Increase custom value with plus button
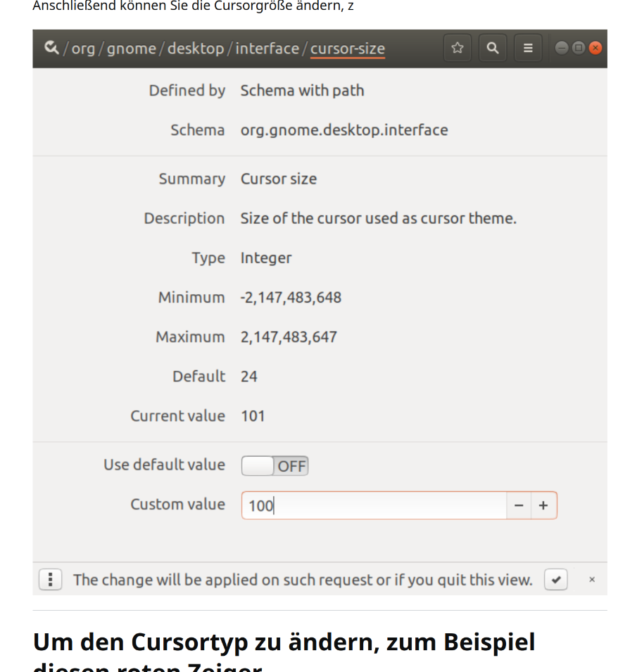This screenshot has height=672, width=637. [543, 506]
